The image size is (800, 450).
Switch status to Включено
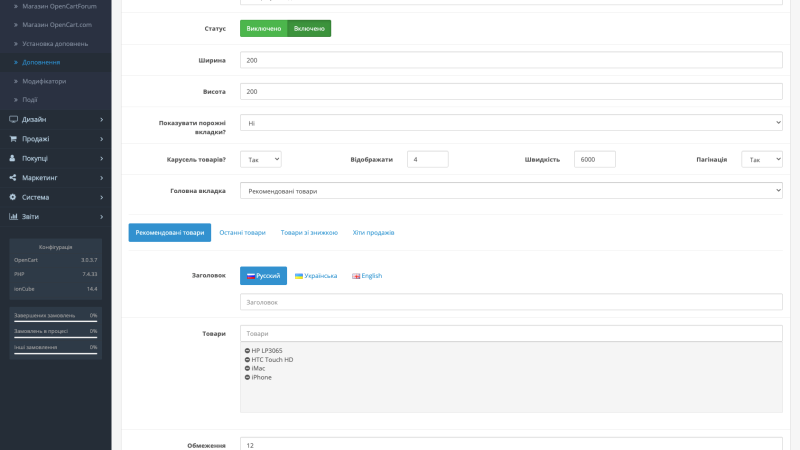tap(309, 29)
